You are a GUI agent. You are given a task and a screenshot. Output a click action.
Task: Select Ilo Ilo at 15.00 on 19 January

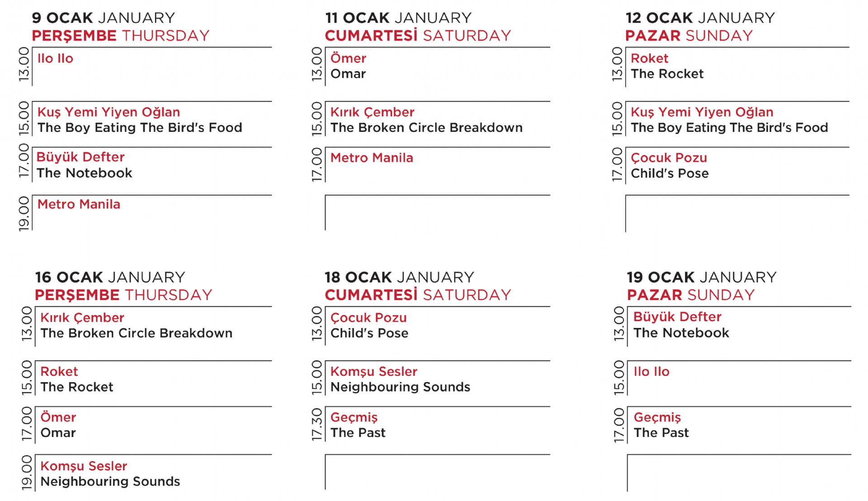coord(651,372)
